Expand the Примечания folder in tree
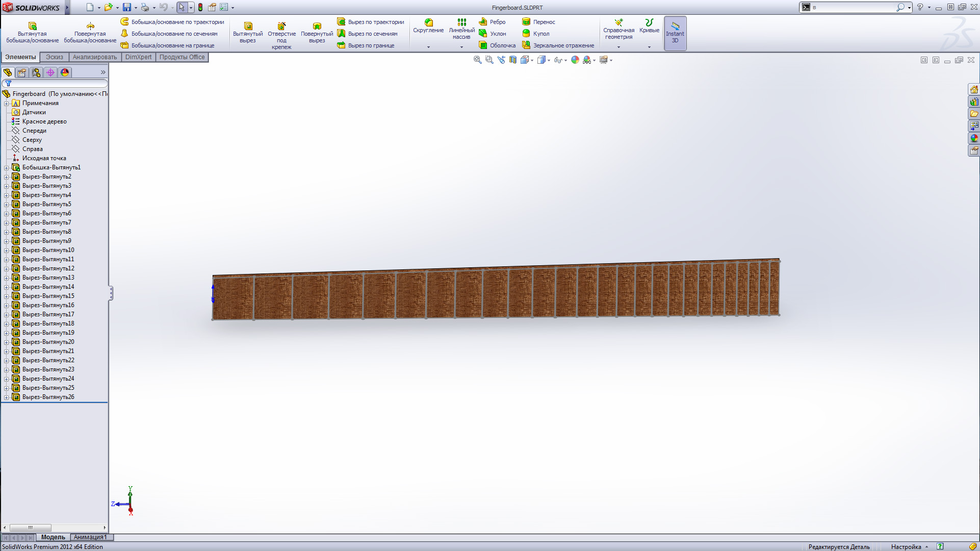The width and height of the screenshot is (980, 551). tap(7, 103)
